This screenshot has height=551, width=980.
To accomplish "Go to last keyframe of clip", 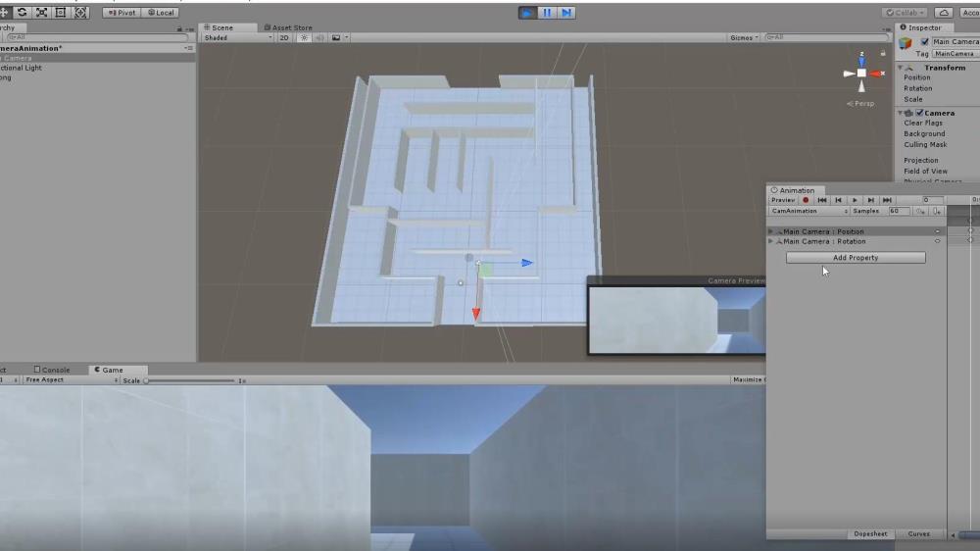I will [x=887, y=200].
